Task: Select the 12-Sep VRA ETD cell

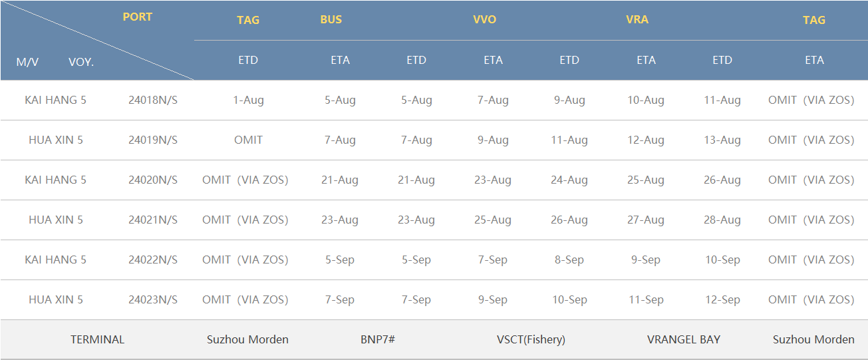Action: click(x=722, y=300)
